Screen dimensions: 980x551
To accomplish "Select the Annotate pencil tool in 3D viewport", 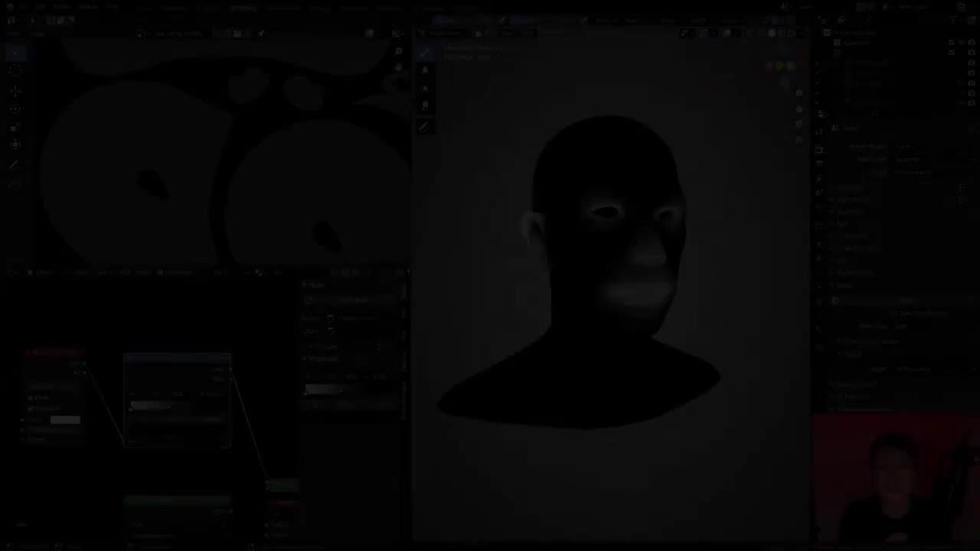I will (425, 127).
